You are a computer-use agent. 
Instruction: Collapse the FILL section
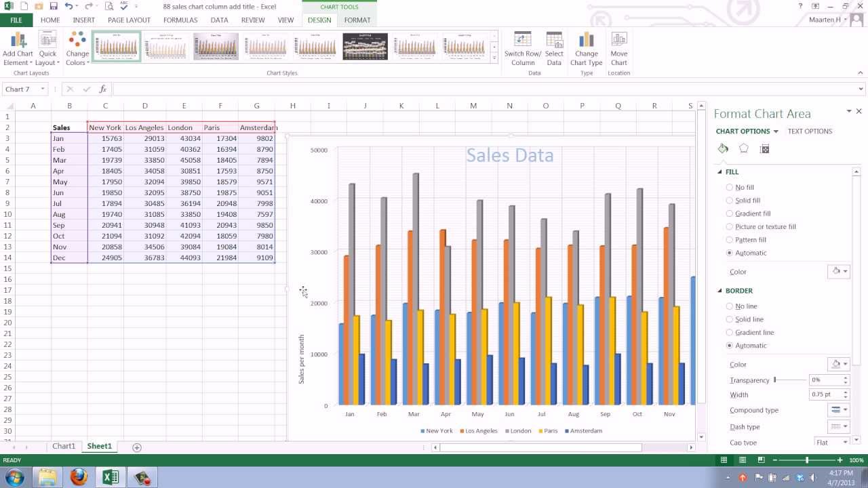pyautogui.click(x=720, y=172)
